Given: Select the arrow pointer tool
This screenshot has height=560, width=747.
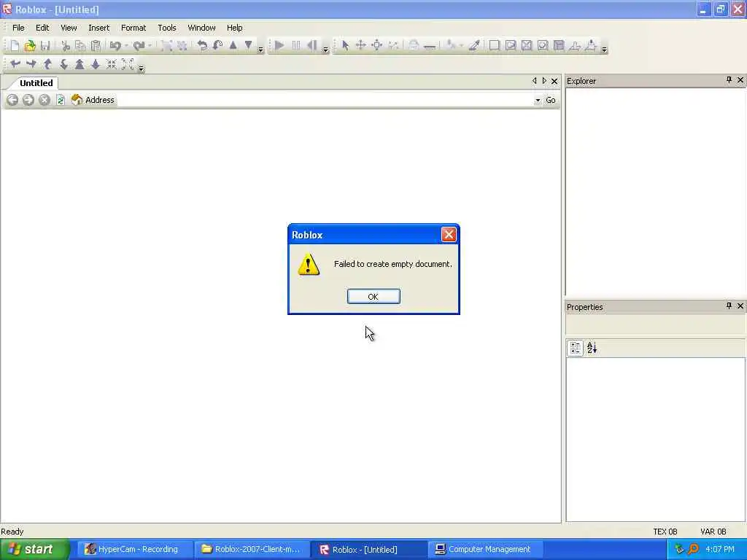Looking at the screenshot, I should point(345,46).
